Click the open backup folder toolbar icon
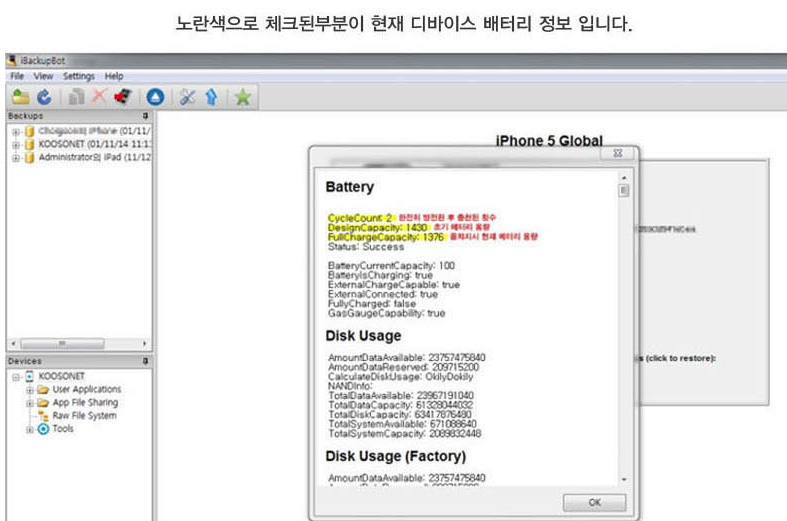The width and height of the screenshot is (787, 521). (x=21, y=96)
